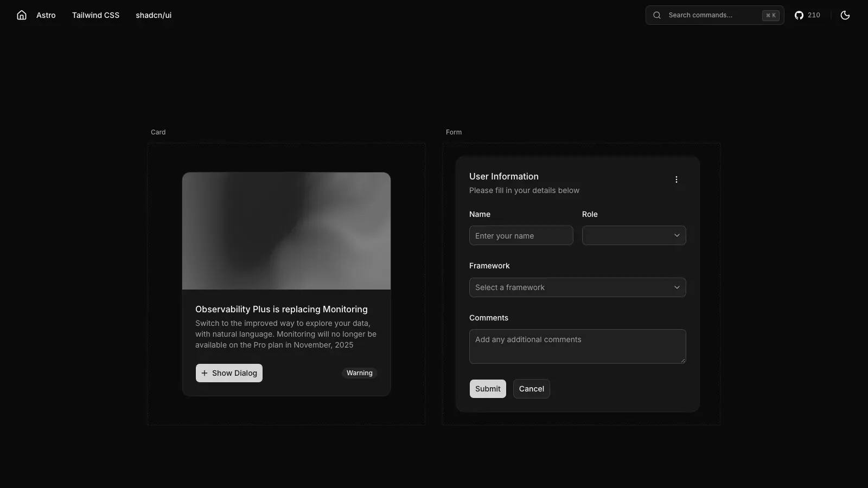Click the Show Dialog button
This screenshot has width=868, height=488.
[229, 373]
